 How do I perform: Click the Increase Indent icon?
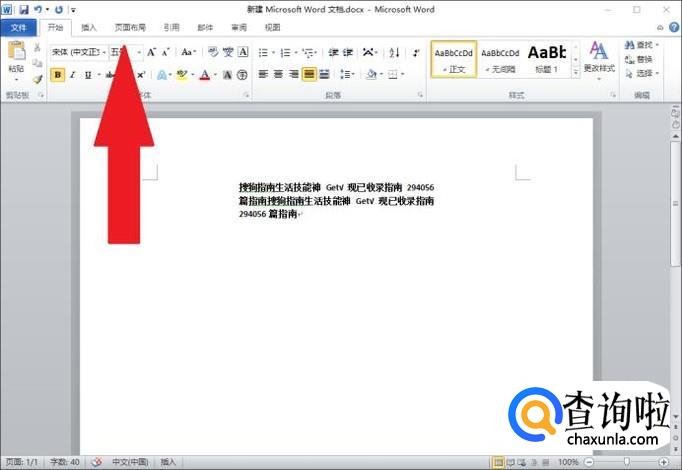348,52
